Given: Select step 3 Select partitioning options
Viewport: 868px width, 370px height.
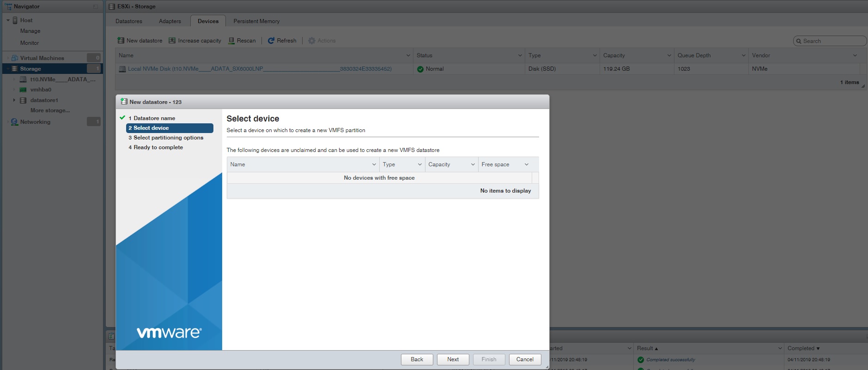Looking at the screenshot, I should click(x=166, y=138).
